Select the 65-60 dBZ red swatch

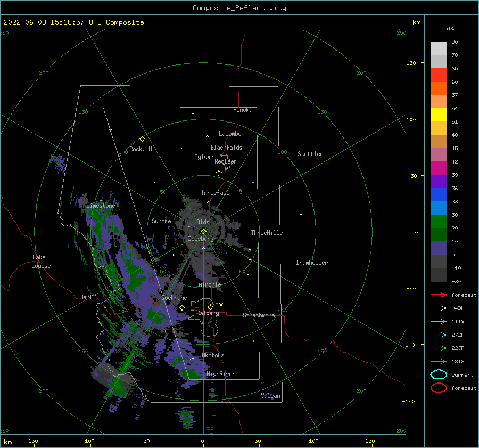(439, 75)
